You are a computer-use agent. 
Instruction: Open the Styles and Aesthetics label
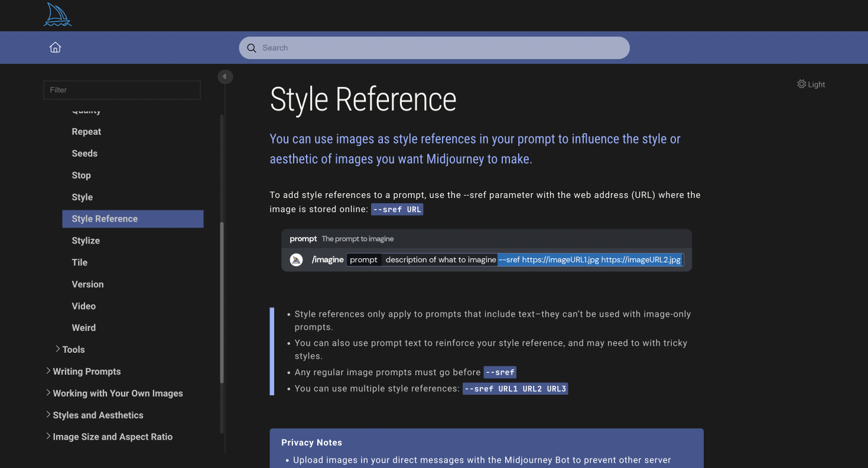point(98,415)
